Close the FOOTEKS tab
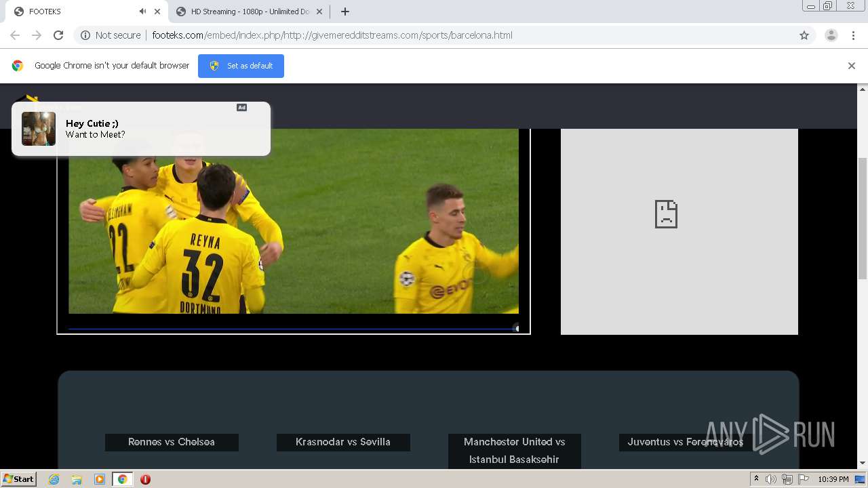The height and width of the screenshot is (488, 868). point(157,12)
